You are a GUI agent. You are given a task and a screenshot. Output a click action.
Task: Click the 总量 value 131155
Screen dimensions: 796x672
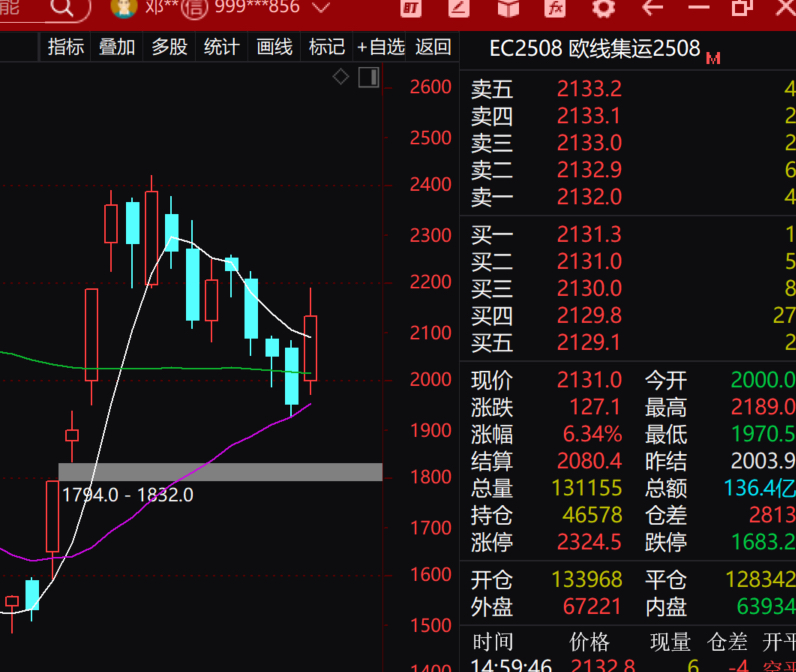point(586,488)
